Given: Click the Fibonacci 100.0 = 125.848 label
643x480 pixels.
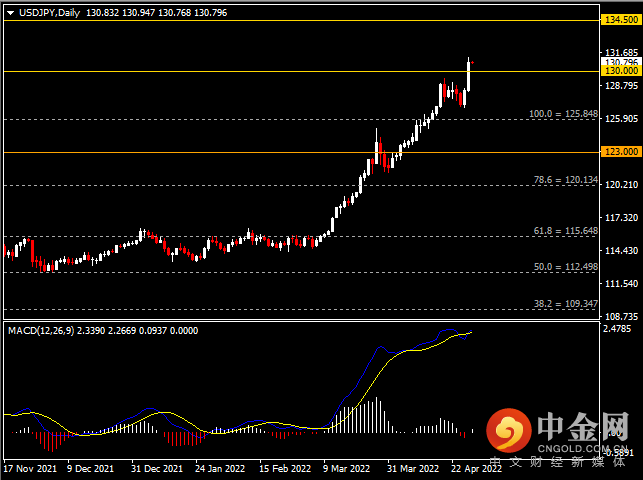Looking at the screenshot, I should pos(563,114).
